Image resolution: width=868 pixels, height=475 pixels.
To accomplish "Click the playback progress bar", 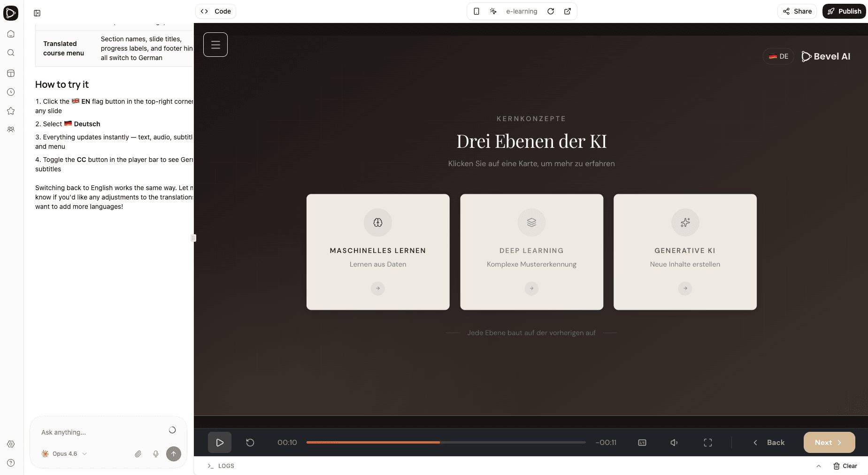I will pyautogui.click(x=445, y=442).
